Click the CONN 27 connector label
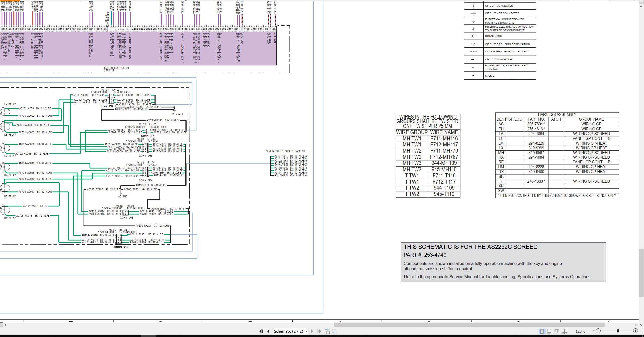Viewport: 644px width, 337px height. 147,136
